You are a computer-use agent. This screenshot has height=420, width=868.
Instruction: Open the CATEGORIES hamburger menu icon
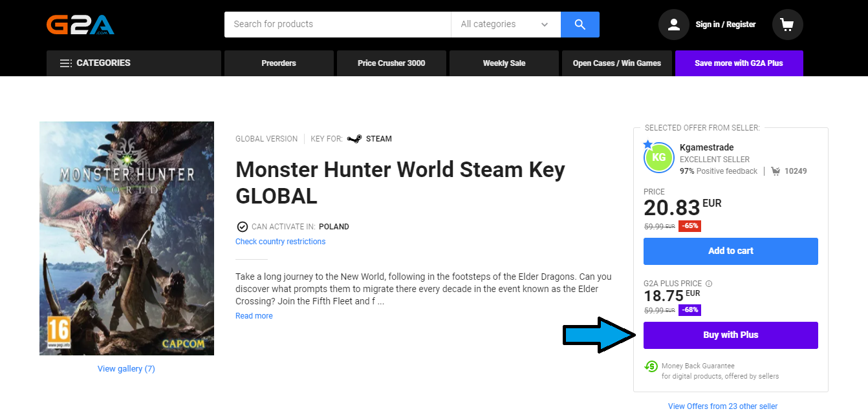pyautogui.click(x=65, y=63)
